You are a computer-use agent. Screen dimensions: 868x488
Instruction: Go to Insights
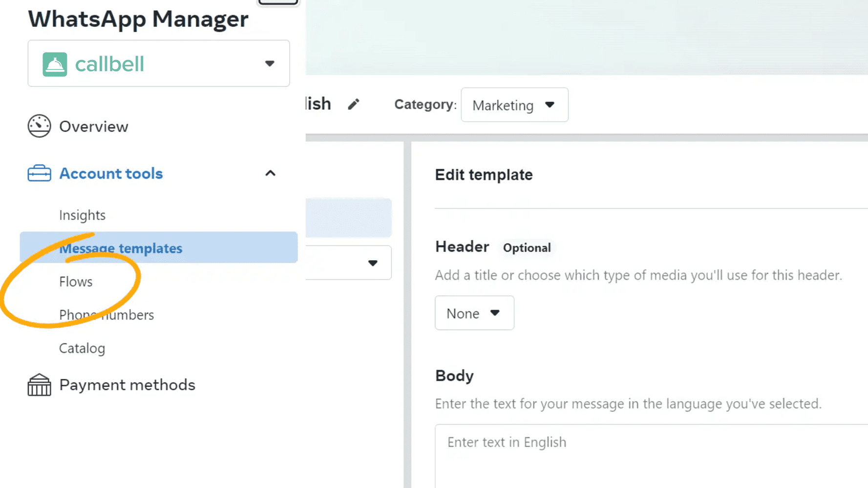82,215
